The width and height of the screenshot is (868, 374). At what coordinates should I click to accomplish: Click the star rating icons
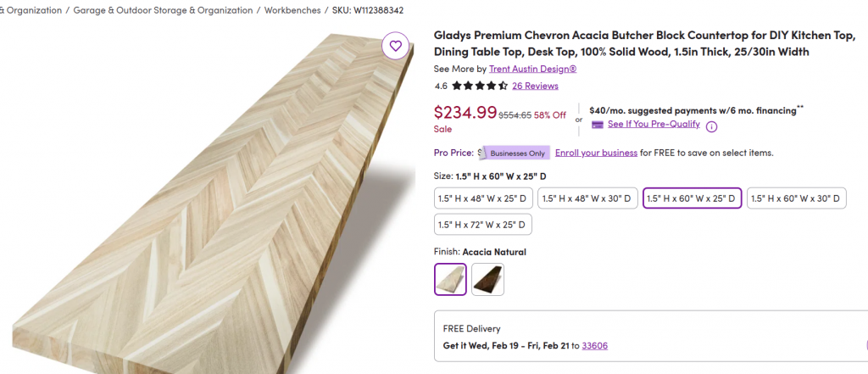[x=479, y=86]
